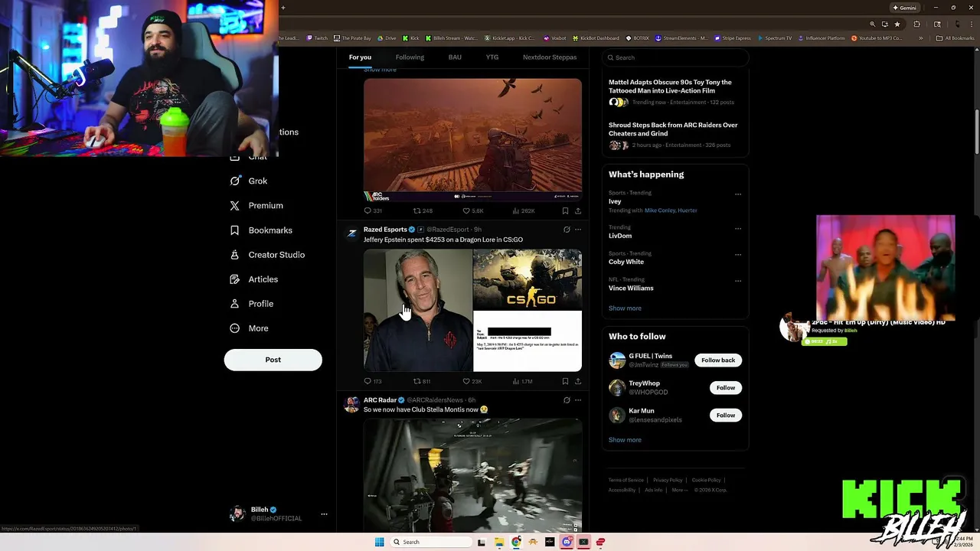
Task: Switch to the YTG tab
Action: [492, 57]
